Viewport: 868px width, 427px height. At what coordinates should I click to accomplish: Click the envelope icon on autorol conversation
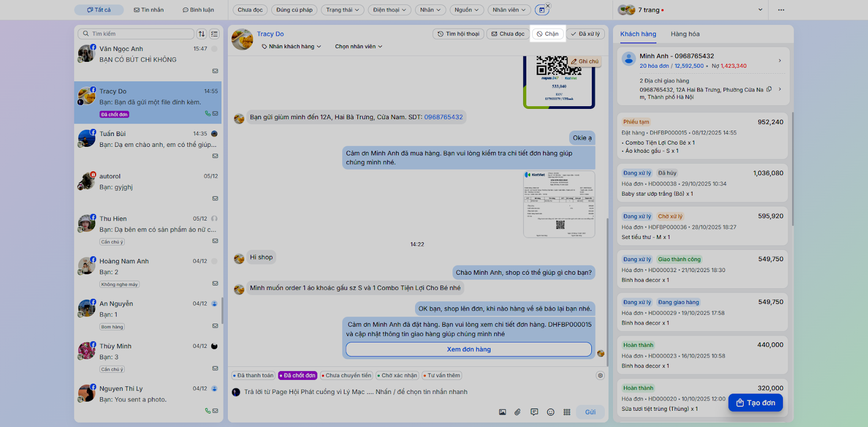coord(215,198)
